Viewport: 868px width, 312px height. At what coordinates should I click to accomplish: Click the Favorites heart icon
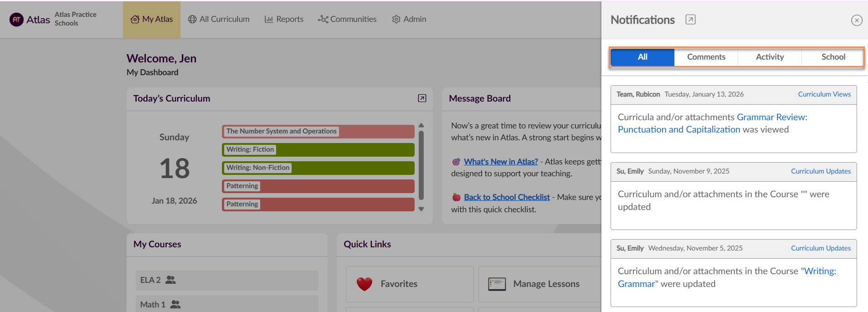coord(364,284)
